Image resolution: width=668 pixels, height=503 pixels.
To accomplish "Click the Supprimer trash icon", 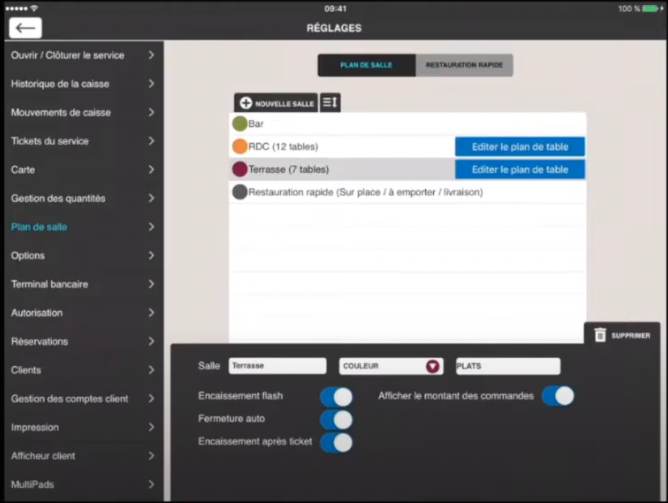I will [x=600, y=335].
